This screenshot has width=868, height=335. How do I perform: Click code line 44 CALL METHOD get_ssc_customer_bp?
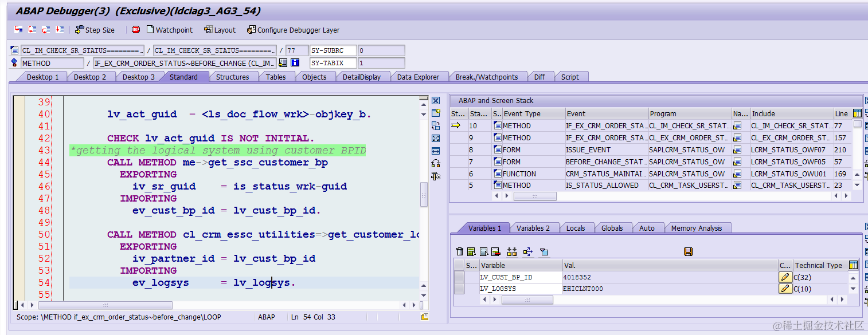[x=217, y=162]
